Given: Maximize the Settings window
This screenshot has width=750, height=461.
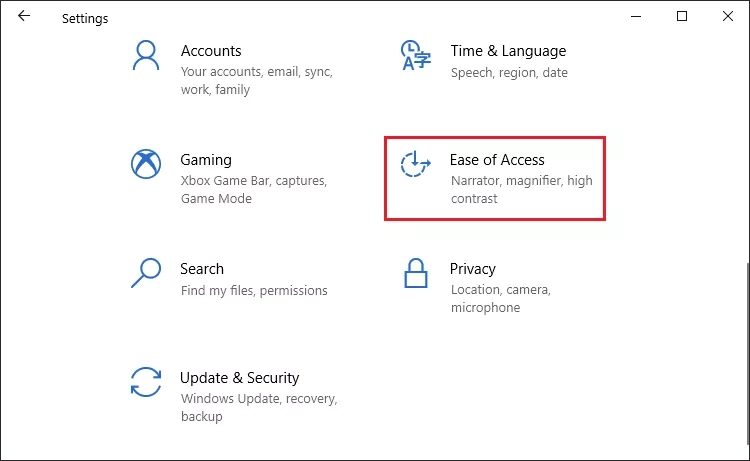Looking at the screenshot, I should (682, 16).
